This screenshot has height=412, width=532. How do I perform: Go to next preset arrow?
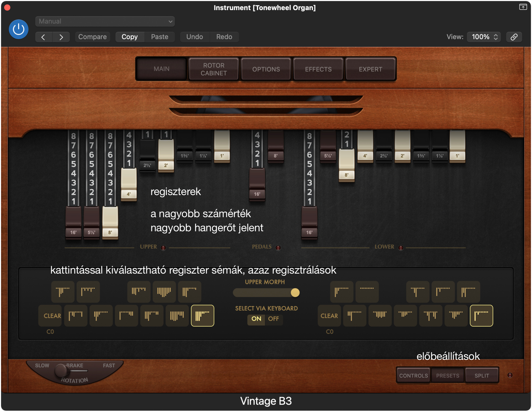click(x=61, y=37)
